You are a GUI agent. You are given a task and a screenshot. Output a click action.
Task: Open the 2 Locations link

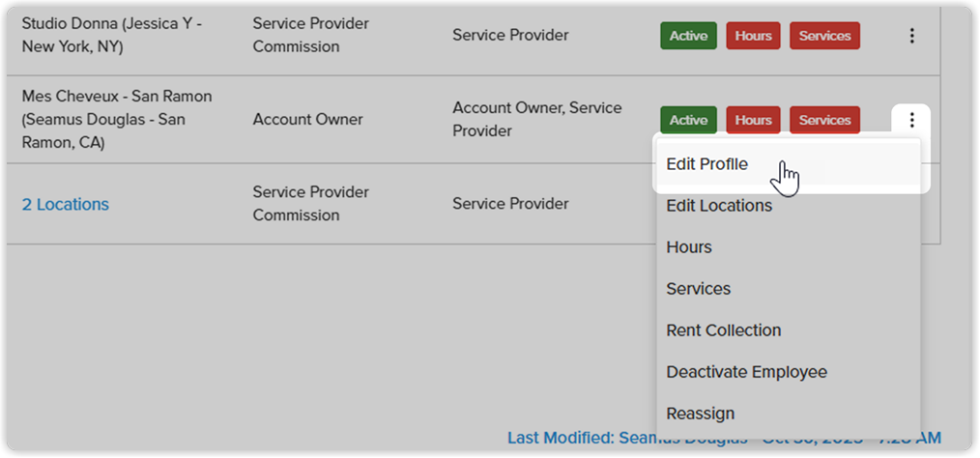coord(65,204)
